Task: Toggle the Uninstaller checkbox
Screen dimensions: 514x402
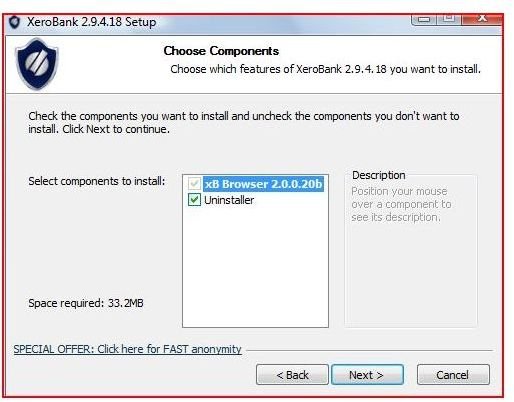Action: (194, 200)
